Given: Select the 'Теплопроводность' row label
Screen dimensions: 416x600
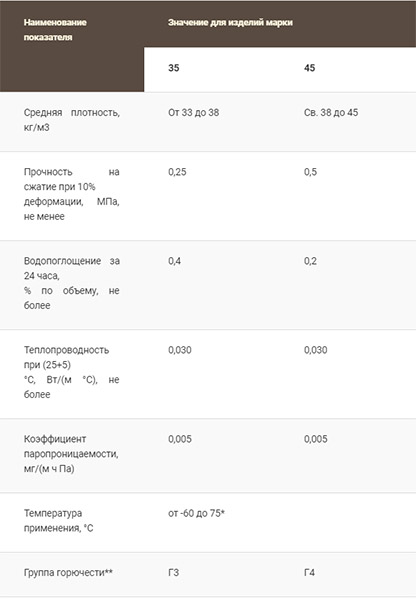Looking at the screenshot, I should (x=72, y=372).
